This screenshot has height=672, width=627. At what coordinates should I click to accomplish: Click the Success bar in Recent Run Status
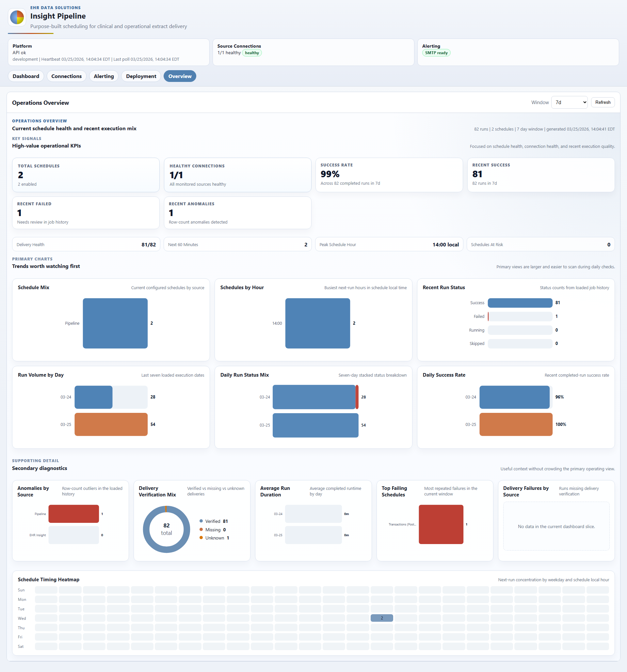(520, 303)
